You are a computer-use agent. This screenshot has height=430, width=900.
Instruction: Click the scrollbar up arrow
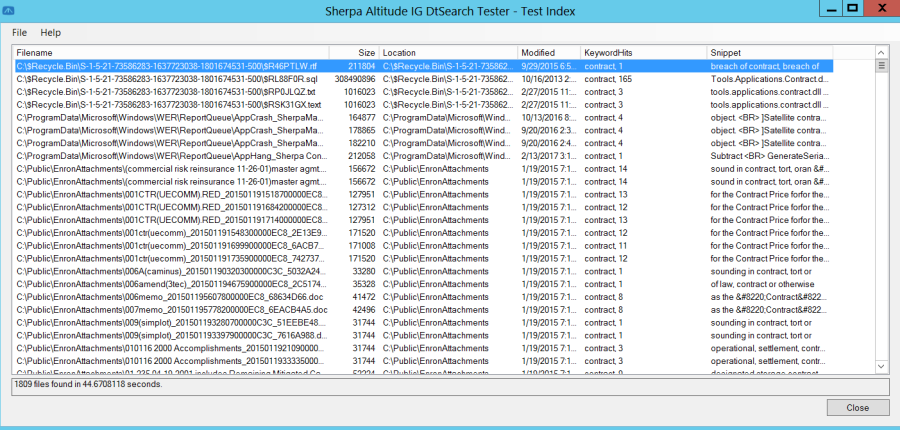(882, 51)
